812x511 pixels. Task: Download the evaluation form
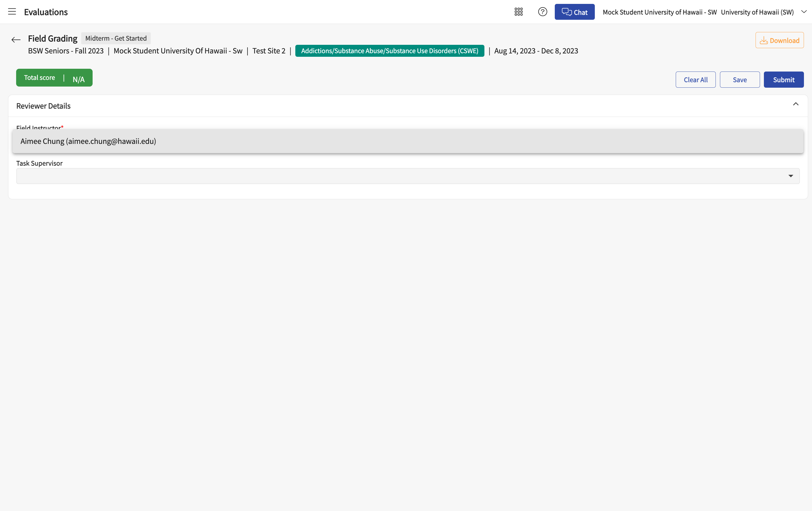coord(780,40)
